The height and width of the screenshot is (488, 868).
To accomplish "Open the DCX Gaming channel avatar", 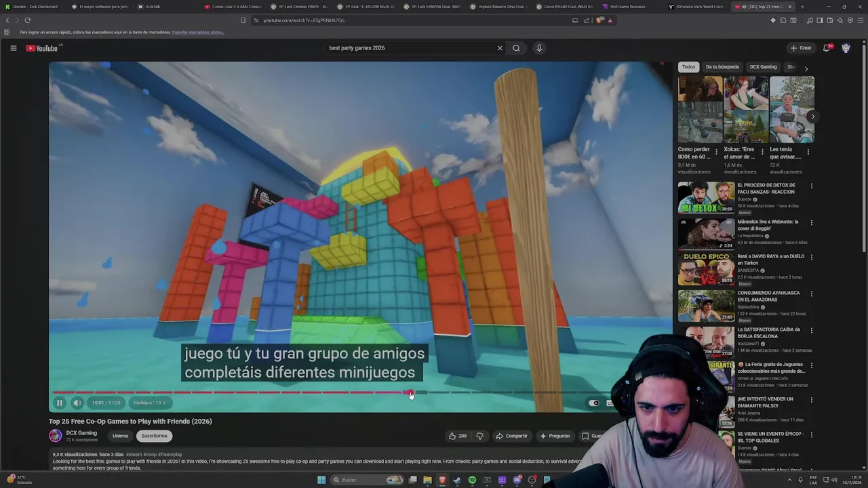I will click(x=55, y=436).
